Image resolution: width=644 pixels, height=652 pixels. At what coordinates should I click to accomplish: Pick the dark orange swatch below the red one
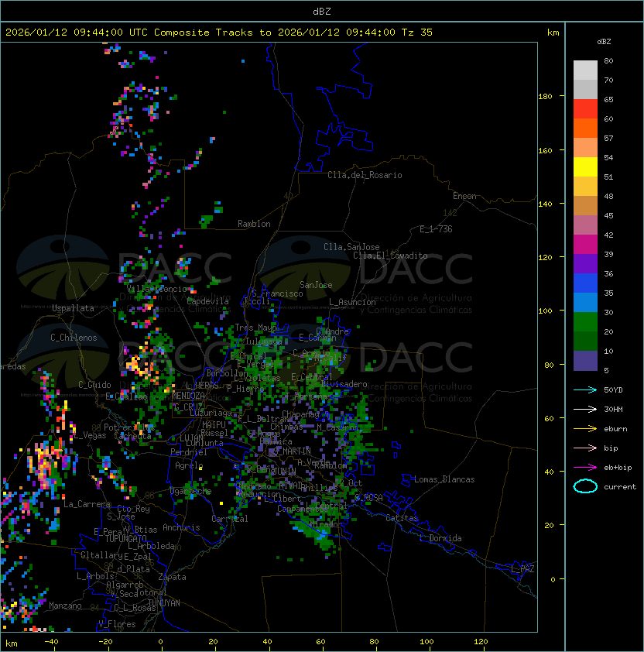click(x=585, y=128)
